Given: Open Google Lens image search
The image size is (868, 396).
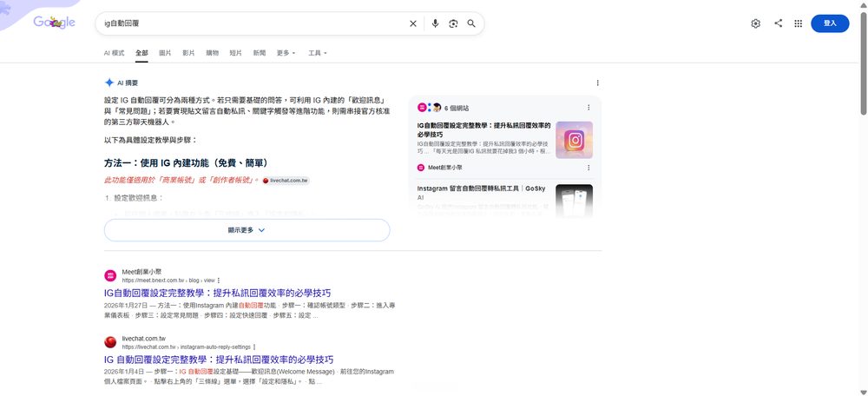Looking at the screenshot, I should tap(453, 23).
